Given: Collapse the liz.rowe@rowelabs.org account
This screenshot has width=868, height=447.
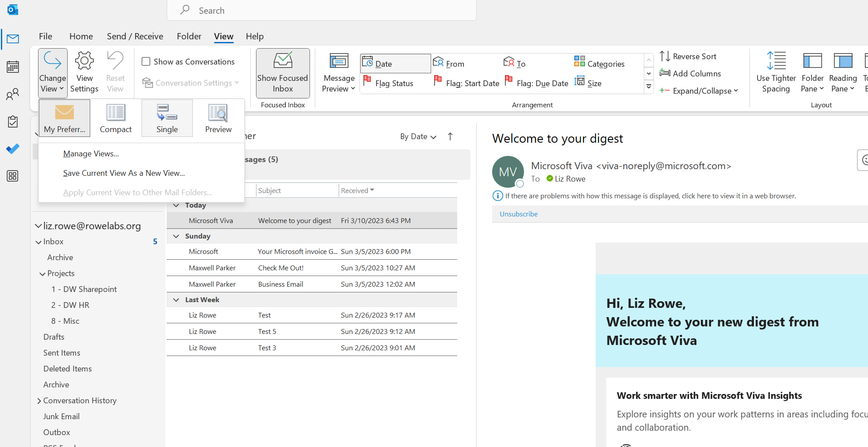Looking at the screenshot, I should (38, 226).
